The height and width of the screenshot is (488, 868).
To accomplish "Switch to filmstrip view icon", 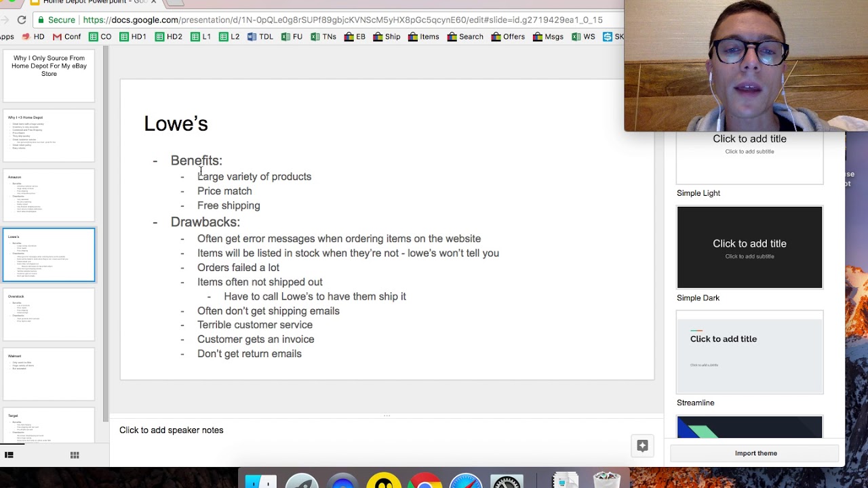I will click(9, 455).
